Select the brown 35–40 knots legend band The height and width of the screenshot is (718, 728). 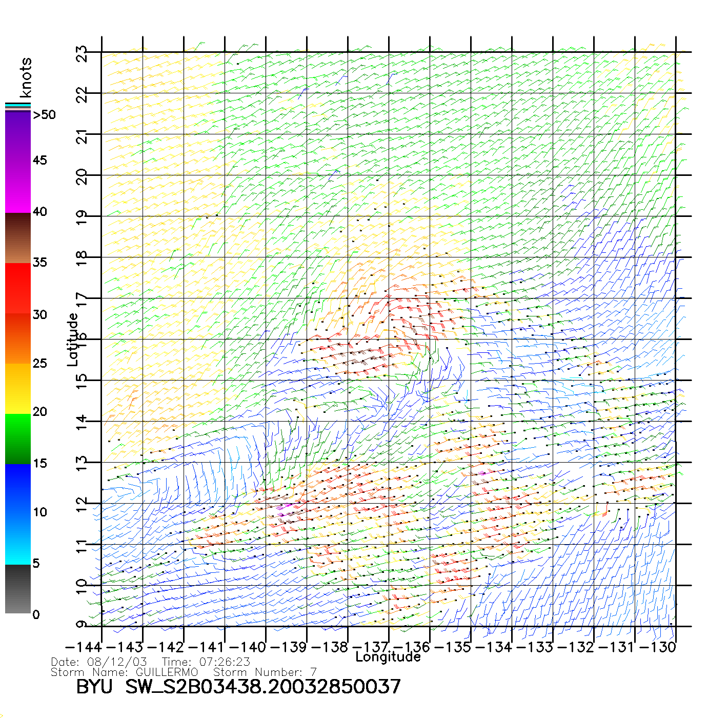pyautogui.click(x=18, y=238)
